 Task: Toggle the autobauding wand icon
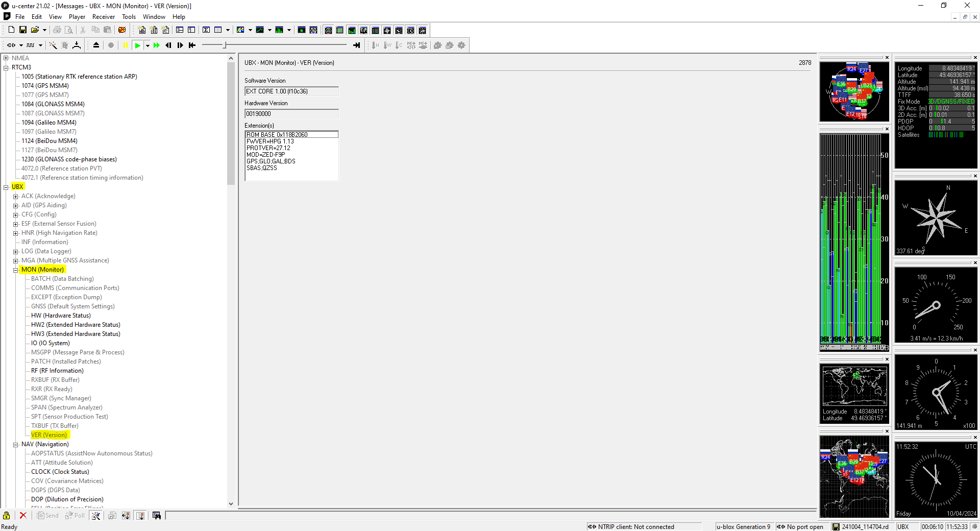pos(53,45)
